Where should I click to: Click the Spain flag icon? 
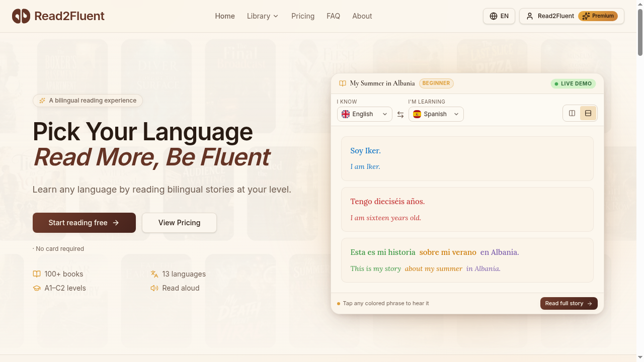tap(417, 114)
